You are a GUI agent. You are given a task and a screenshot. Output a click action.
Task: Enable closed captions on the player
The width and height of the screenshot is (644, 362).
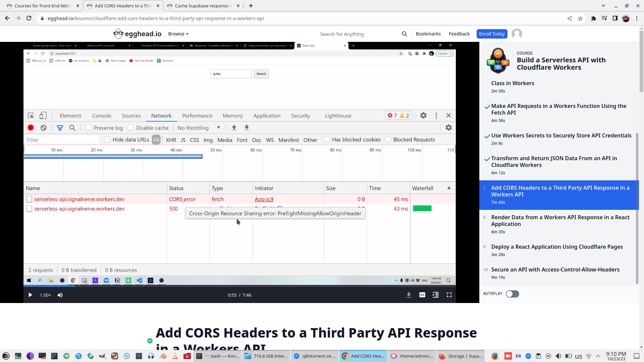coord(422,295)
